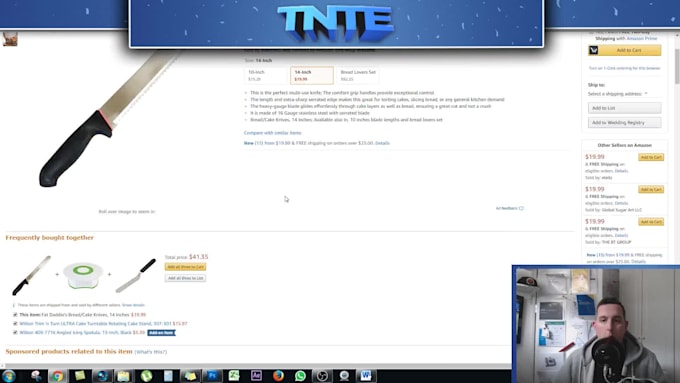680x383 pixels.
Task: Open the Photoshop taskbar icon
Action: tap(212, 376)
